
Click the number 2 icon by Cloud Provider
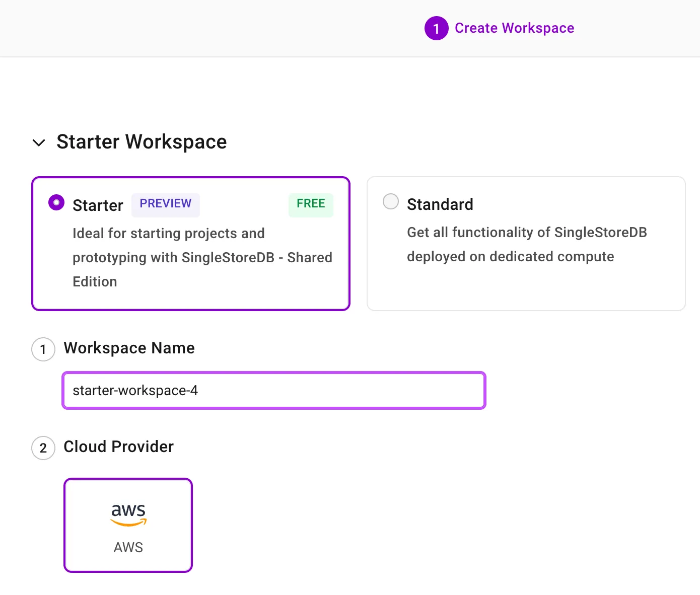tap(43, 448)
